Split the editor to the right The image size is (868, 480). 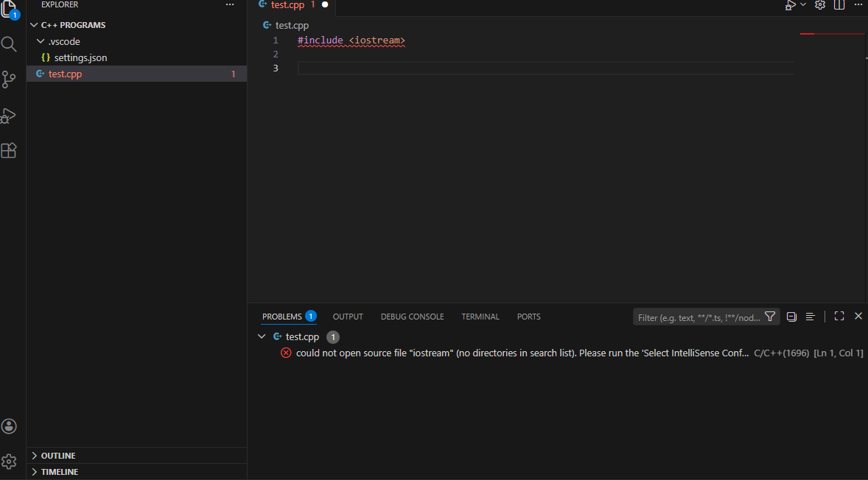click(x=839, y=5)
